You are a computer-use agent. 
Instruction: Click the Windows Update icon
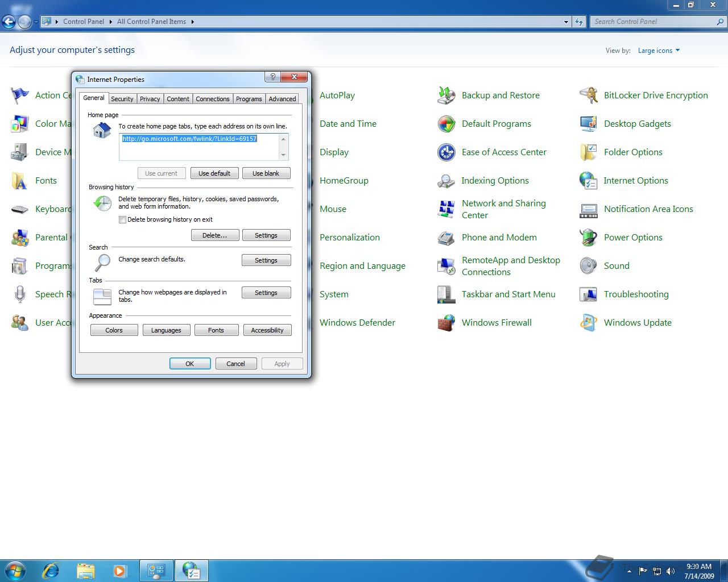coord(589,323)
